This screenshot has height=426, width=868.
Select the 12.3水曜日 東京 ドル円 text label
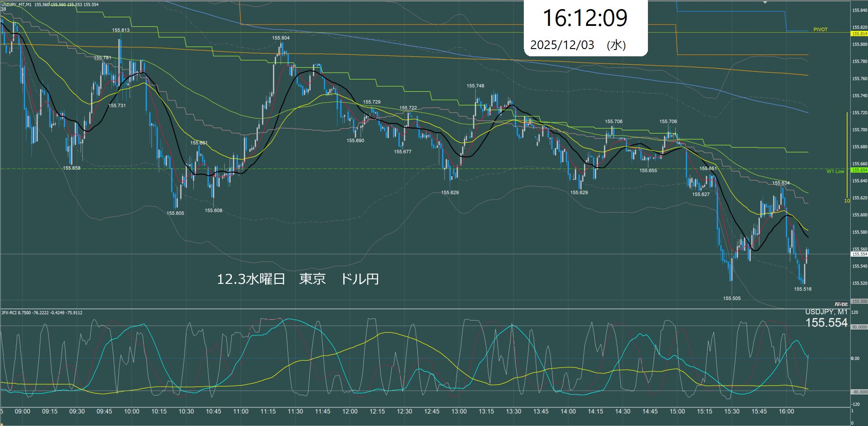[x=298, y=279]
